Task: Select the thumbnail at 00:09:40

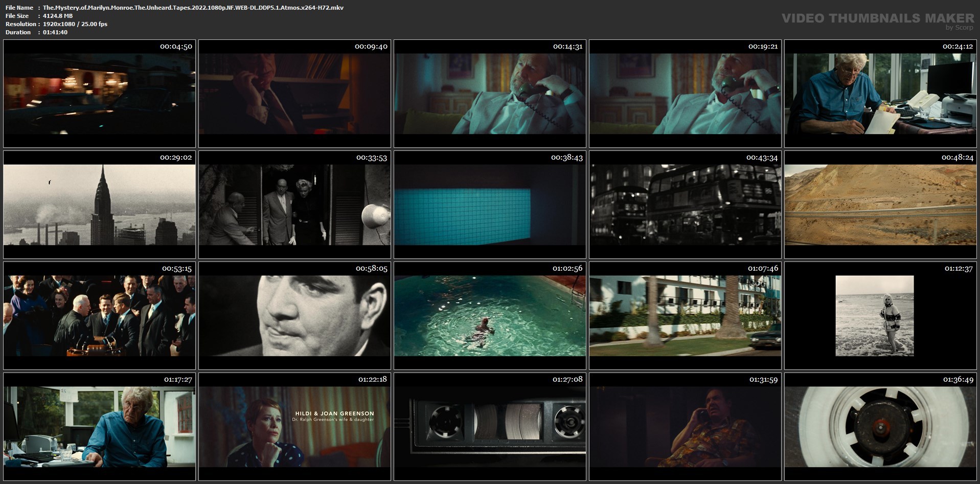Action: (294, 94)
